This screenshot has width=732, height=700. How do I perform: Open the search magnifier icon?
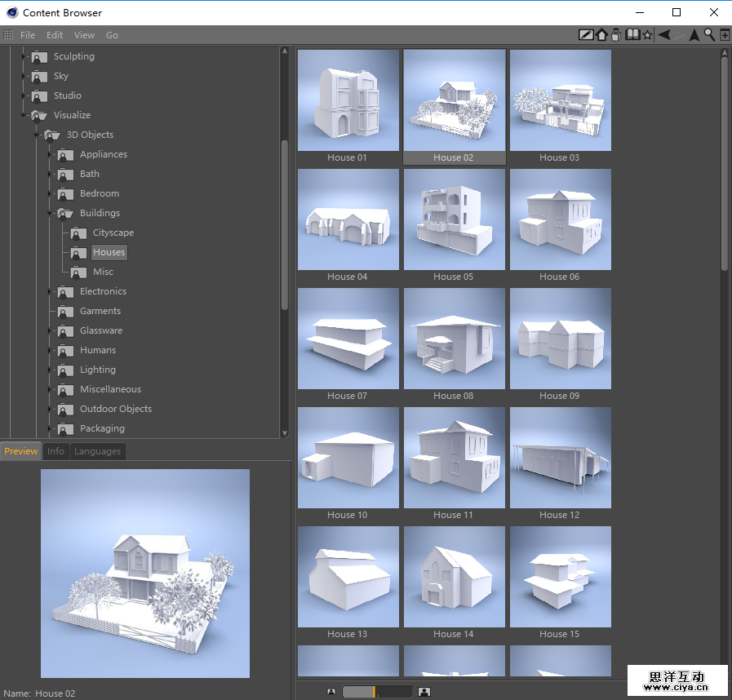click(708, 35)
